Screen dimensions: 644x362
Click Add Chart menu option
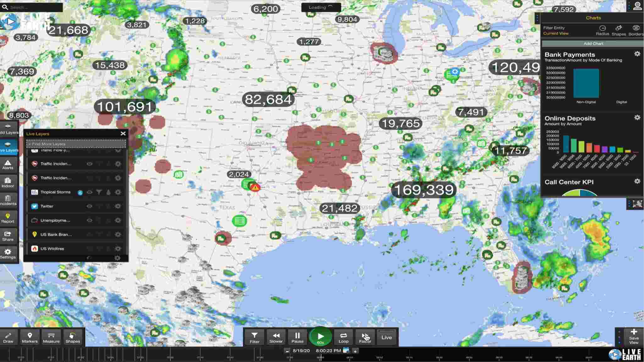[x=593, y=43]
